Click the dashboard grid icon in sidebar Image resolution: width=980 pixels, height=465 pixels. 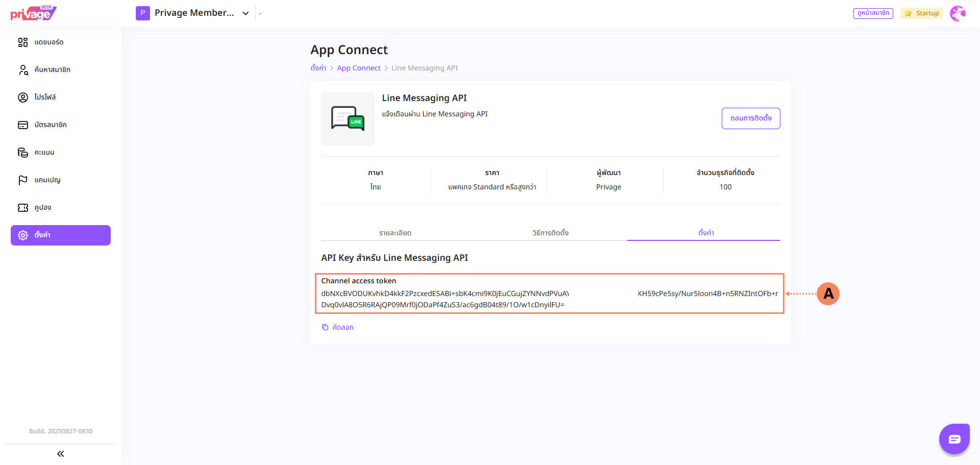point(23,42)
